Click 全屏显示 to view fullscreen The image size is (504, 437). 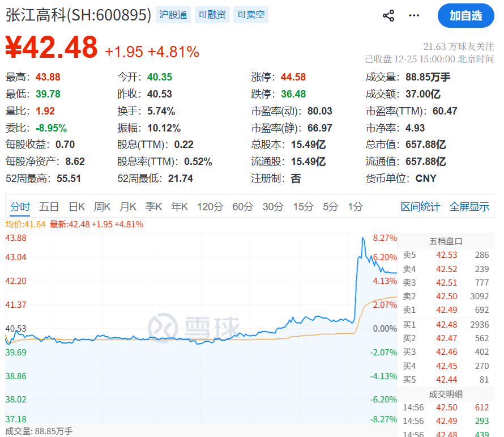coord(470,207)
